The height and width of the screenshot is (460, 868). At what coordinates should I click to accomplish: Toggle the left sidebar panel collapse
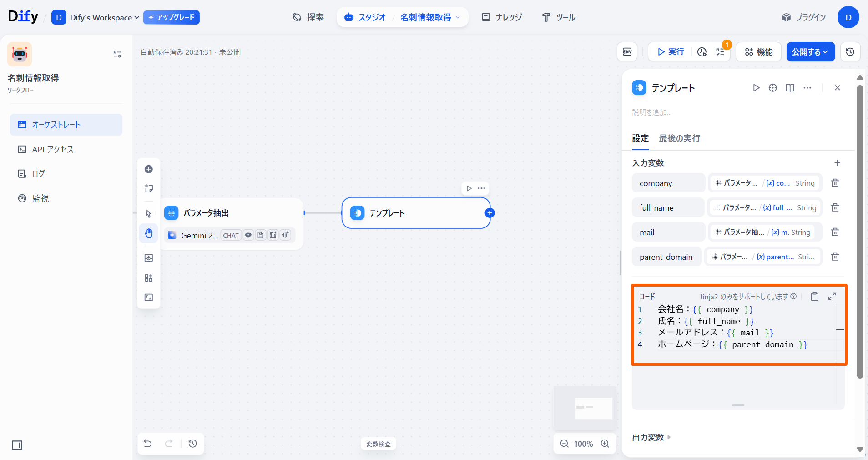17,445
